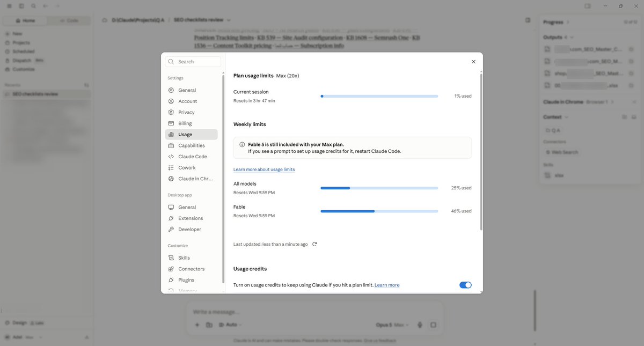Open Claude in Chr... item in settings sidebar
Viewport: 644px width, 346px height.
(x=192, y=179)
